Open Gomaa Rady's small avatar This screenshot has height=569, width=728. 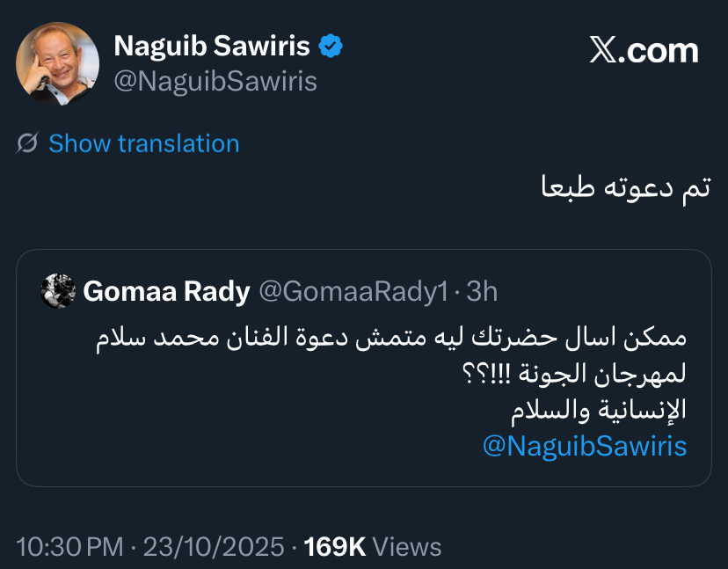click(59, 291)
